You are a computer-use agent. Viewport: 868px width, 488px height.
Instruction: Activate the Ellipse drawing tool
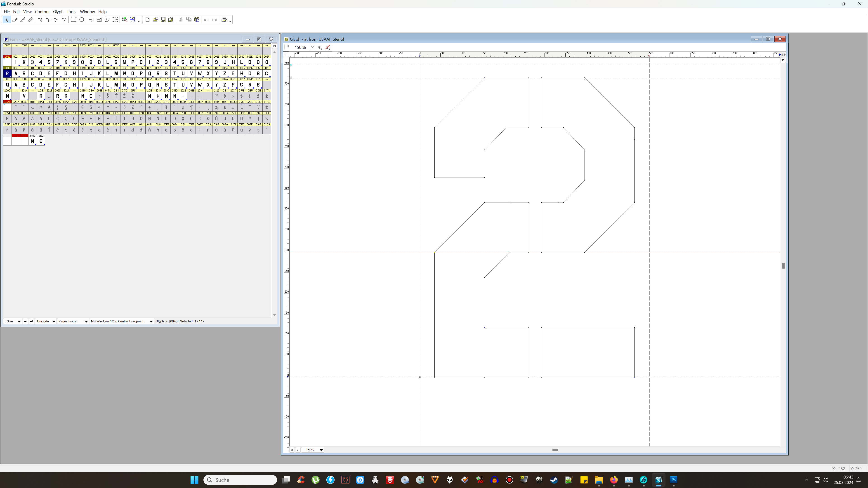82,20
